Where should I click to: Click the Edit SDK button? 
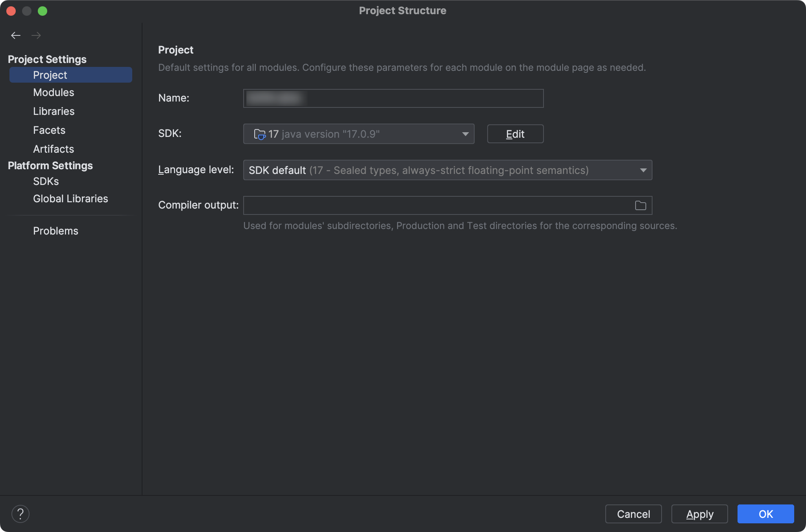(515, 134)
